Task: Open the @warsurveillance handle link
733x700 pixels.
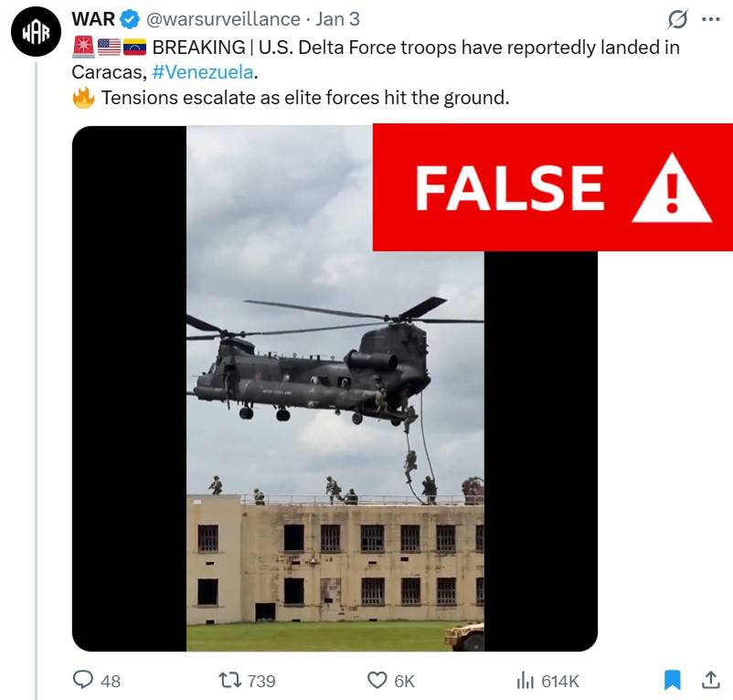Action: coord(223,19)
